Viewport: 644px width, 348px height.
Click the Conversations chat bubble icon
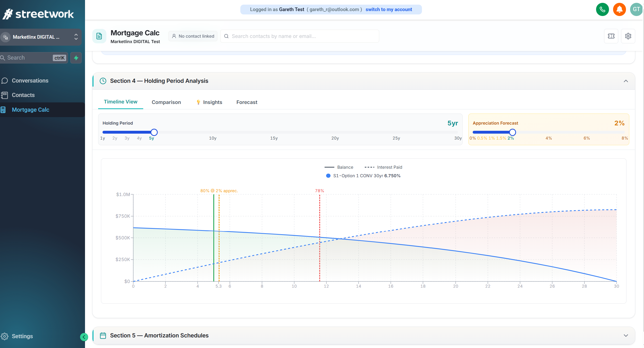click(4, 81)
